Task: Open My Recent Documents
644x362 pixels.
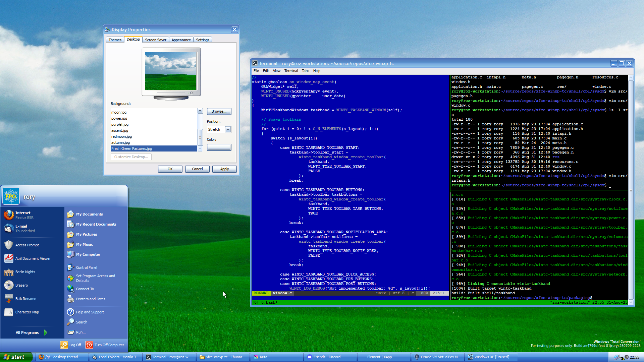Action: coord(96,224)
